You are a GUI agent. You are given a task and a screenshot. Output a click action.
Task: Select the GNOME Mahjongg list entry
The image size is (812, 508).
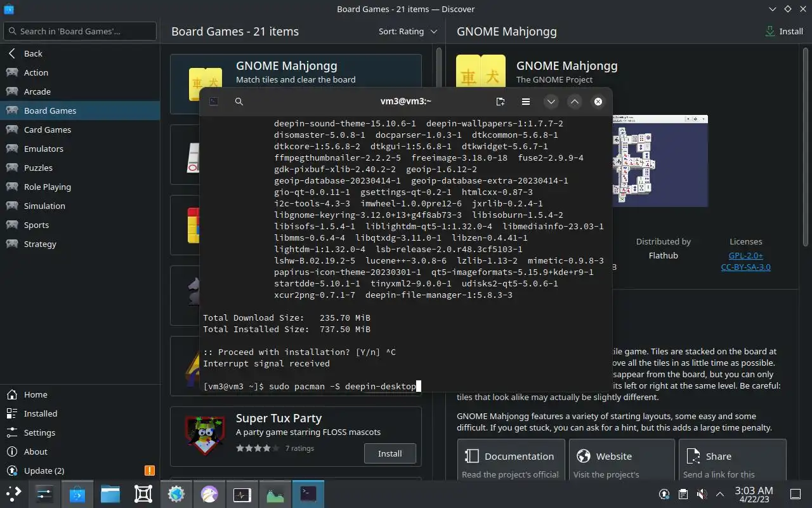296,84
